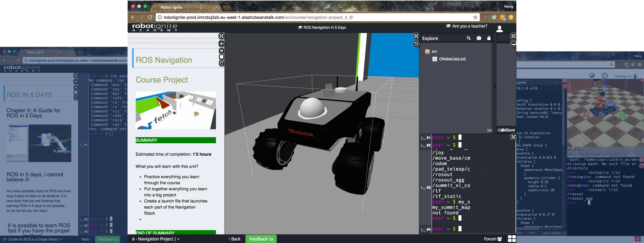Click the Are you a teacher? link
This screenshot has height=243, width=644.
coord(467,26)
